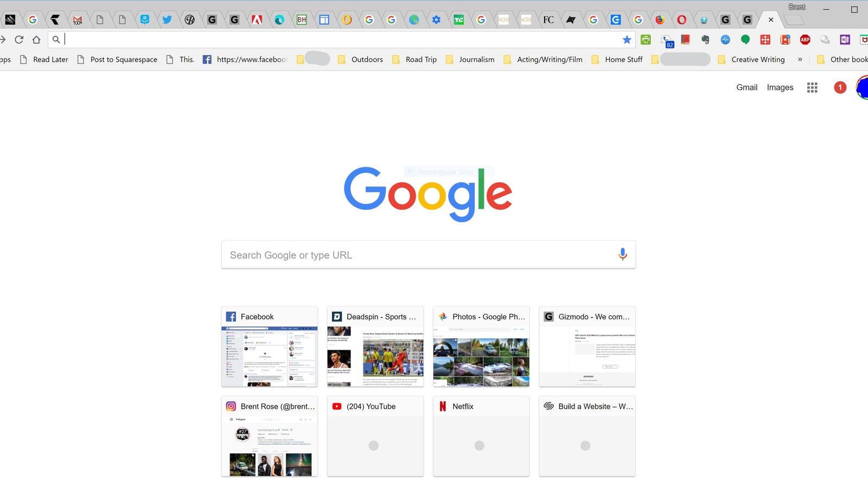Close the current new tab

(771, 20)
